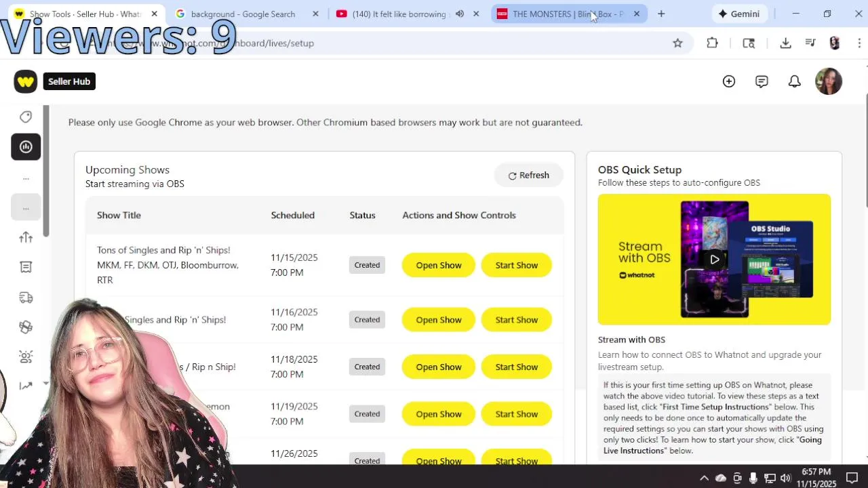Viewport: 868px width, 488px height.
Task: Click Seller Hub label button
Action: pyautogui.click(x=69, y=81)
